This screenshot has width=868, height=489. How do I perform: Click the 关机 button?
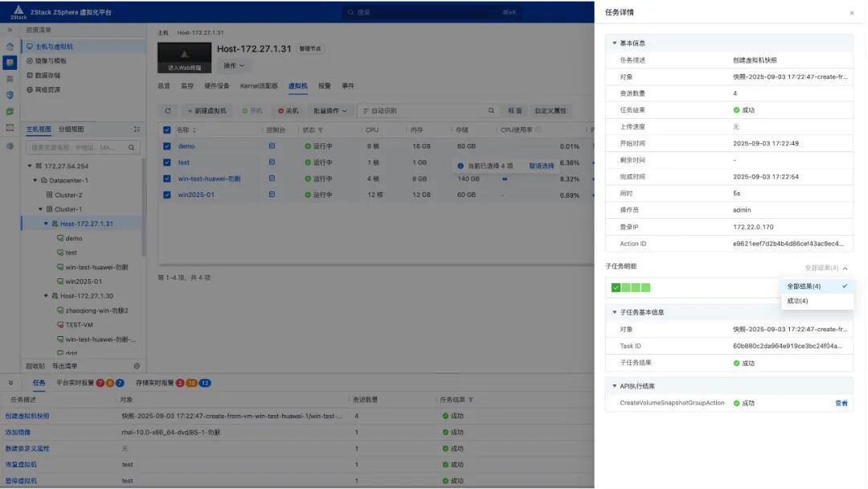(288, 111)
